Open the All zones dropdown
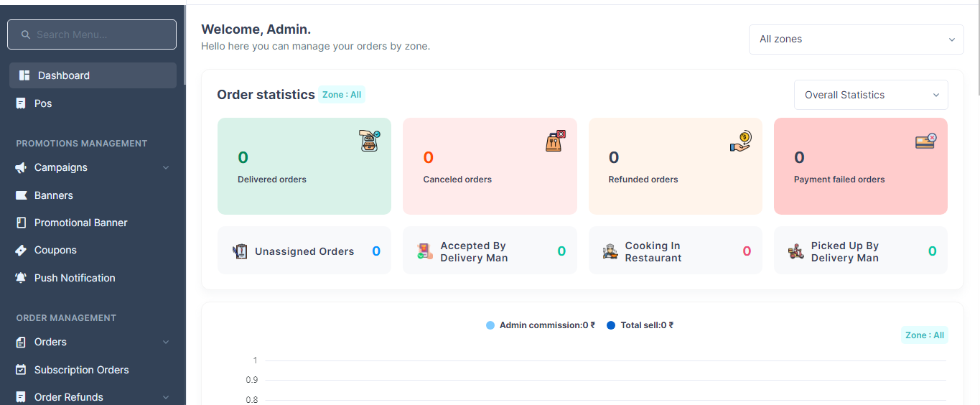The width and height of the screenshot is (980, 405). (x=856, y=39)
